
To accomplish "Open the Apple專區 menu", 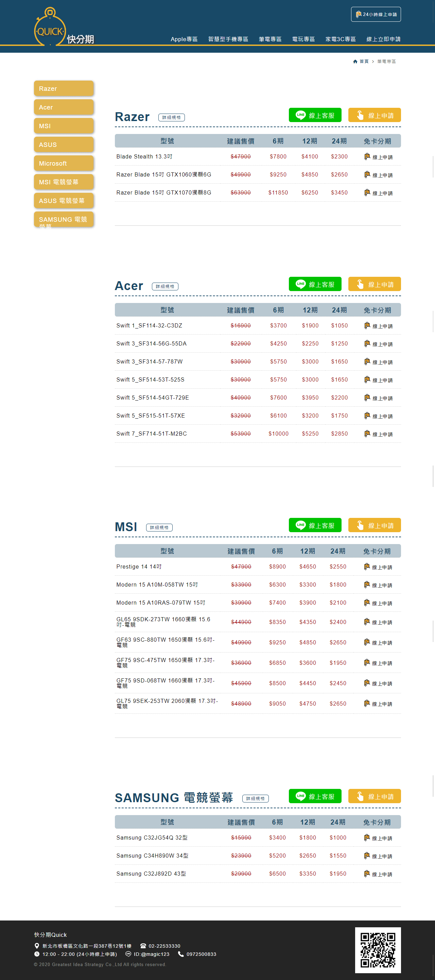I will click(184, 39).
